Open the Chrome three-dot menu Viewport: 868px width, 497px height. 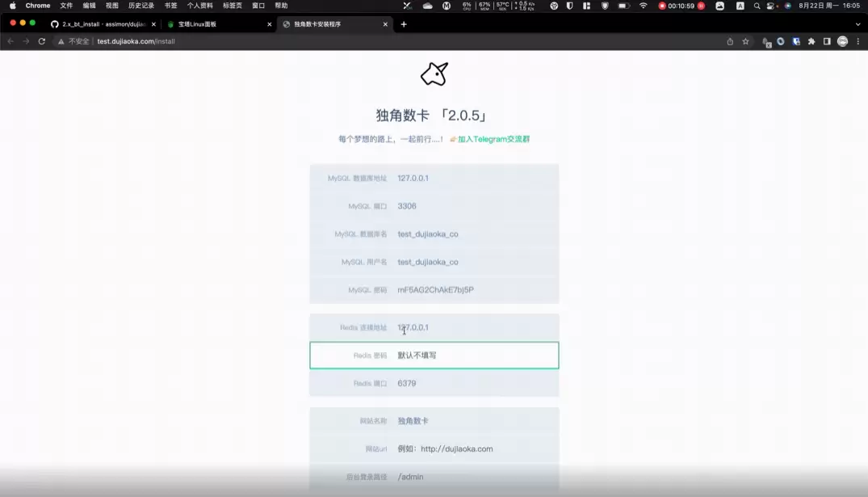[x=858, y=41]
